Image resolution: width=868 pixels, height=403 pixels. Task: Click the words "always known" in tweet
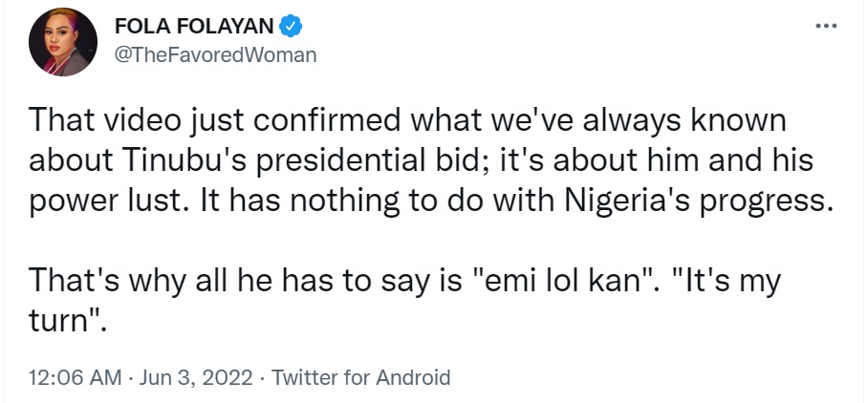[x=692, y=121]
